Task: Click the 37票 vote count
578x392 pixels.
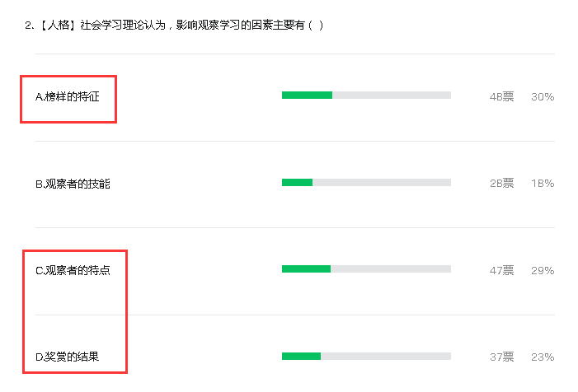Action: 501,357
